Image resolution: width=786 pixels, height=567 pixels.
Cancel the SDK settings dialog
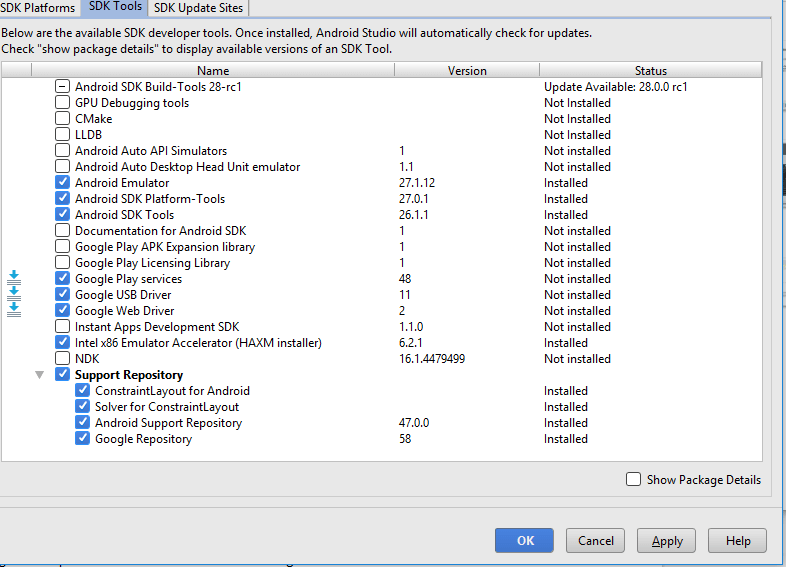pyautogui.click(x=596, y=541)
